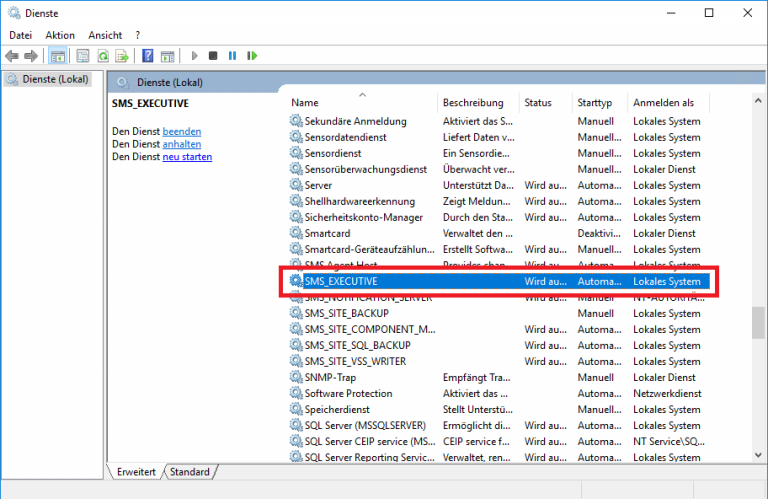Select Dienste (Lokal) in the left tree
768x499 pixels.
point(50,79)
